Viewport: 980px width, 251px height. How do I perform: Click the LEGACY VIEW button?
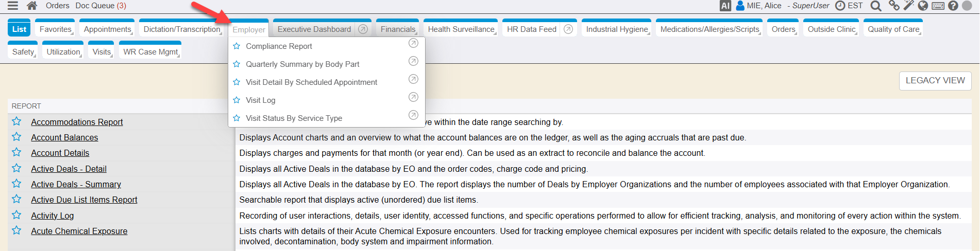tap(935, 81)
